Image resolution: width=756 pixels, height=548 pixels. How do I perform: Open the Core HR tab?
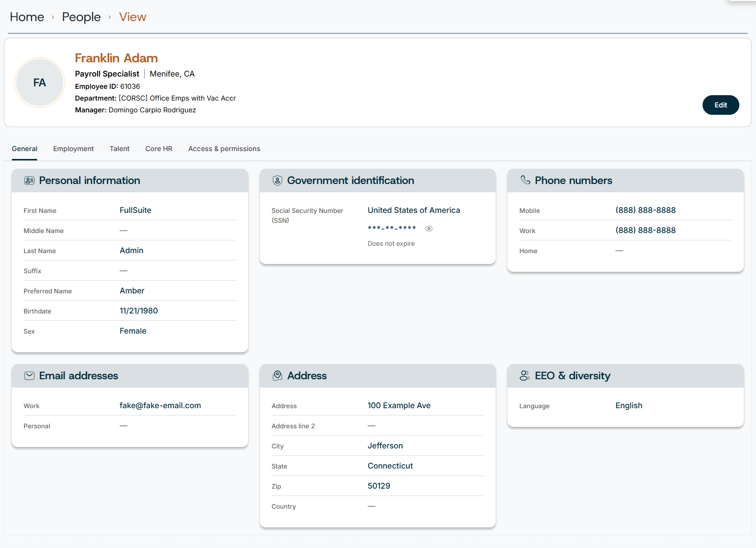point(159,149)
